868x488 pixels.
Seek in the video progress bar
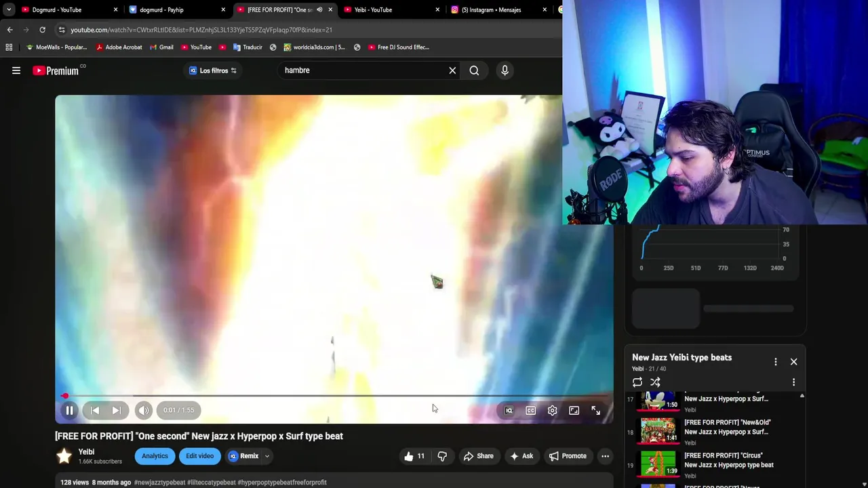(334, 396)
